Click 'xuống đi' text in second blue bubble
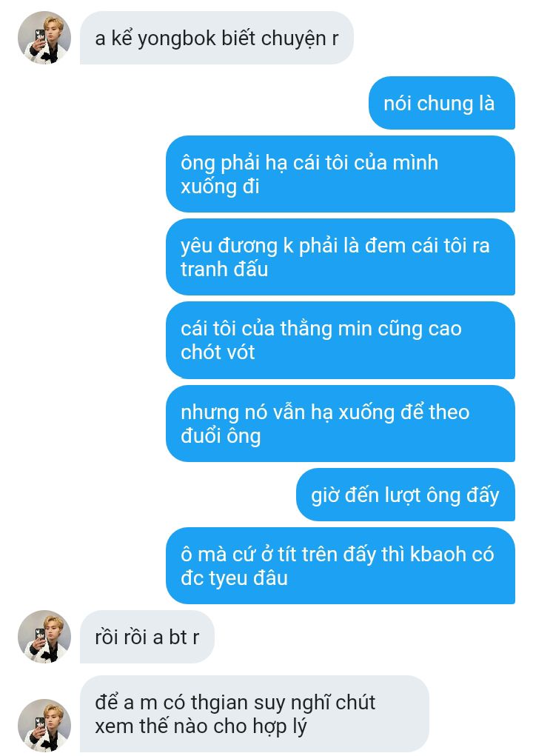Screen dimensions: 533x756 pyautogui.click(x=220, y=187)
